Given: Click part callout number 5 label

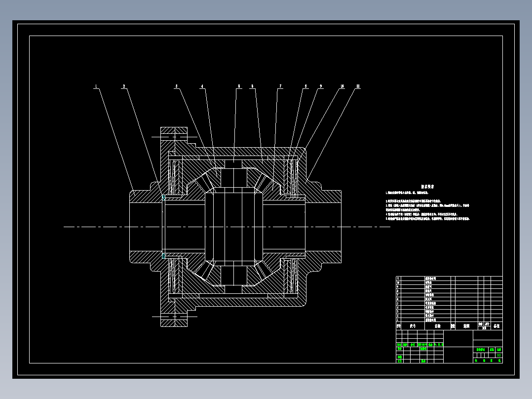Looking at the screenshot, I should point(239,86).
